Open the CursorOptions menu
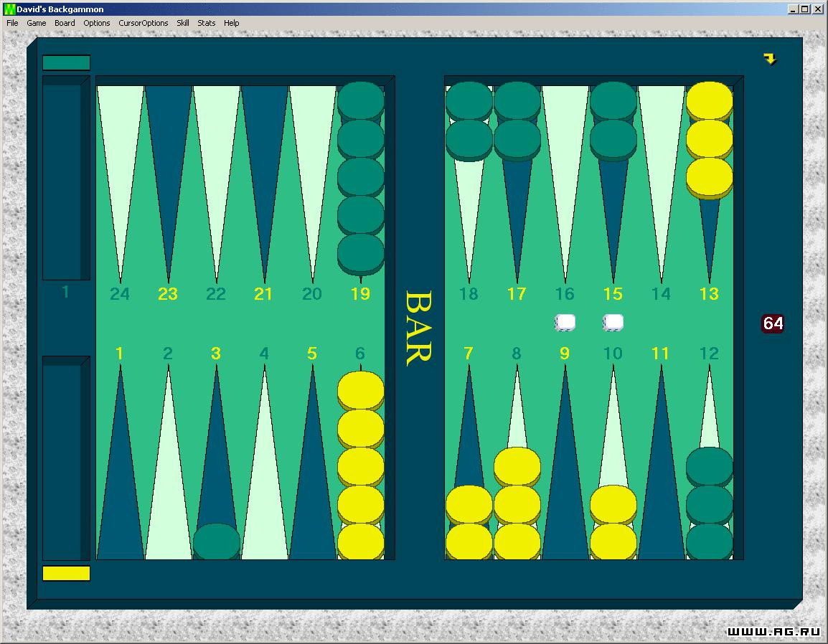 (x=143, y=23)
